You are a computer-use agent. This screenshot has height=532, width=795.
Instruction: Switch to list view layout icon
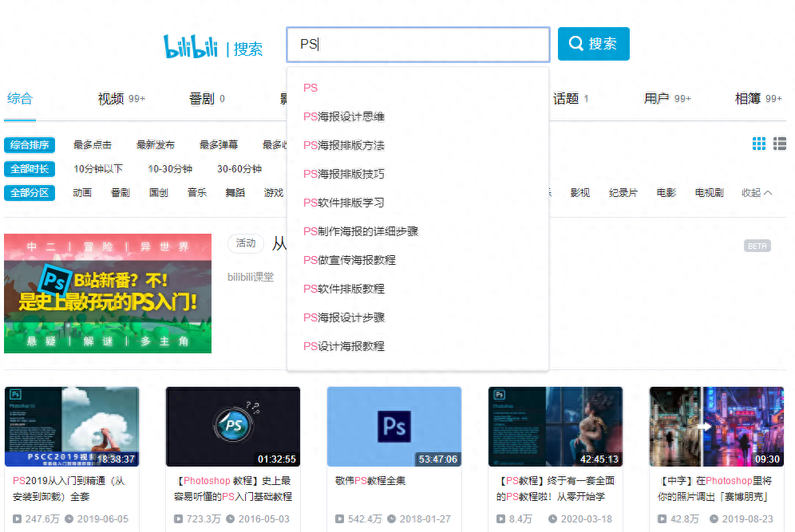[780, 144]
